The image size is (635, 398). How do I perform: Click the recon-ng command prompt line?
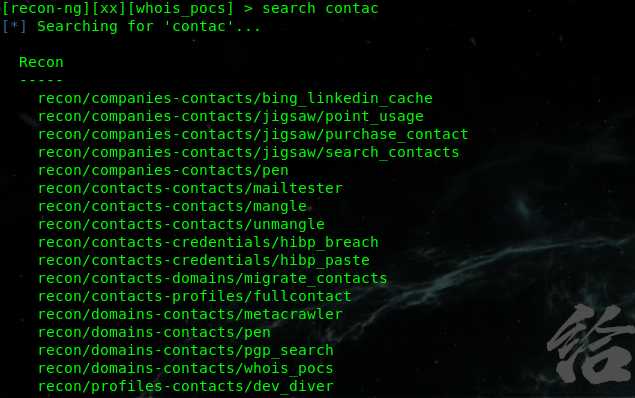(190, 9)
